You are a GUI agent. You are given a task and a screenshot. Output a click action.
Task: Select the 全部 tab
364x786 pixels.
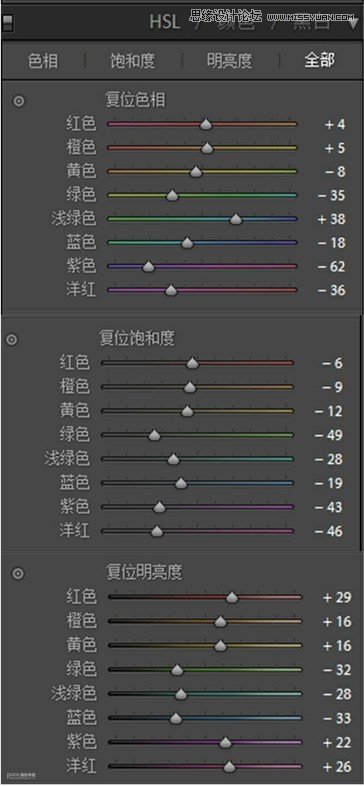coord(319,61)
